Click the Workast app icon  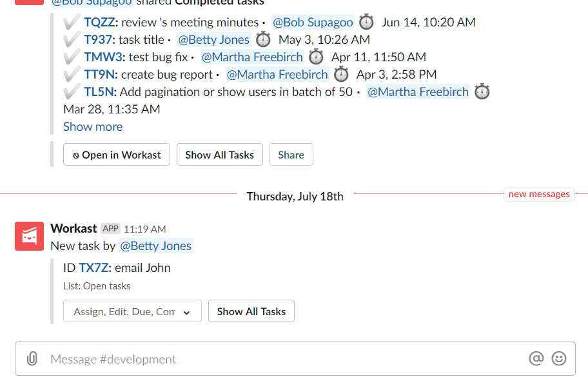pos(29,236)
